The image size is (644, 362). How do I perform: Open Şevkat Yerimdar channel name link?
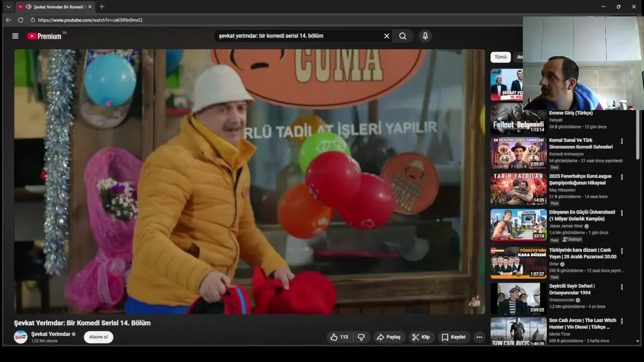tap(51, 334)
